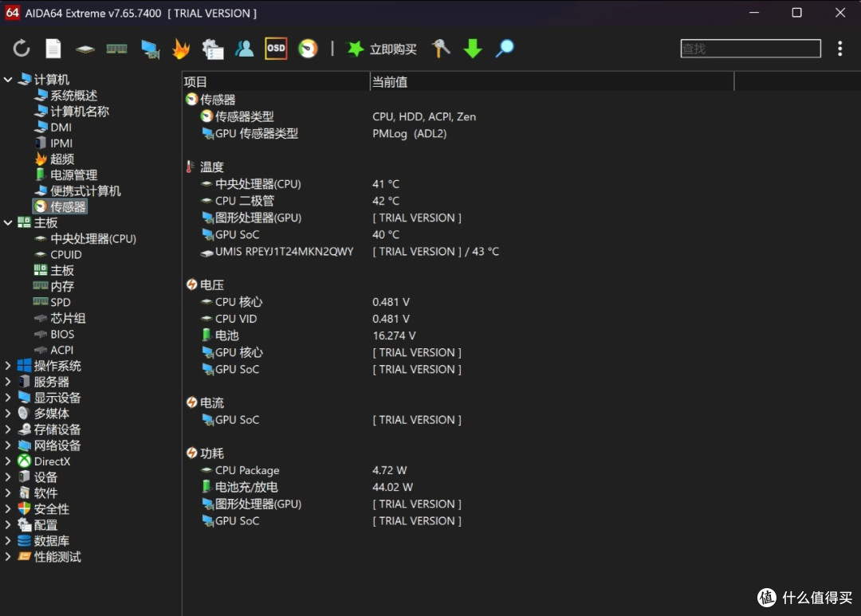Select 芯片组 chipset tree item
The width and height of the screenshot is (861, 616).
pos(60,319)
